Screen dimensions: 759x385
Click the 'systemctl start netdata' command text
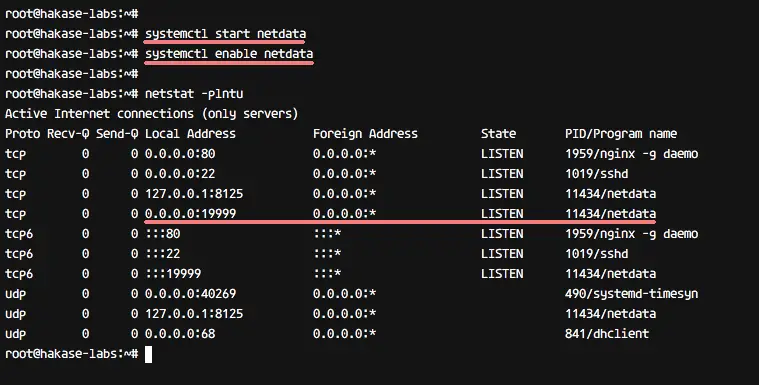pyautogui.click(x=226, y=33)
